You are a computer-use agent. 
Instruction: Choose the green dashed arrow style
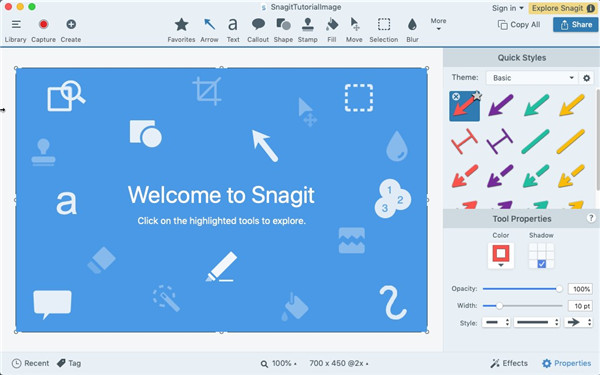click(536, 176)
